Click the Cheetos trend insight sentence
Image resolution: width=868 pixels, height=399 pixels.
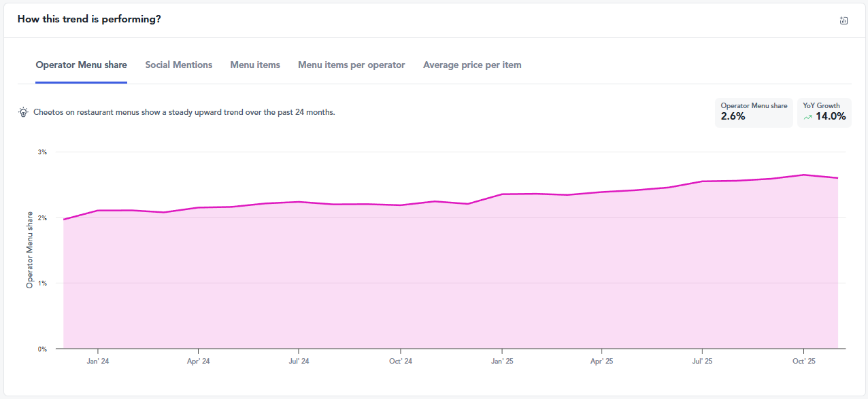point(184,112)
